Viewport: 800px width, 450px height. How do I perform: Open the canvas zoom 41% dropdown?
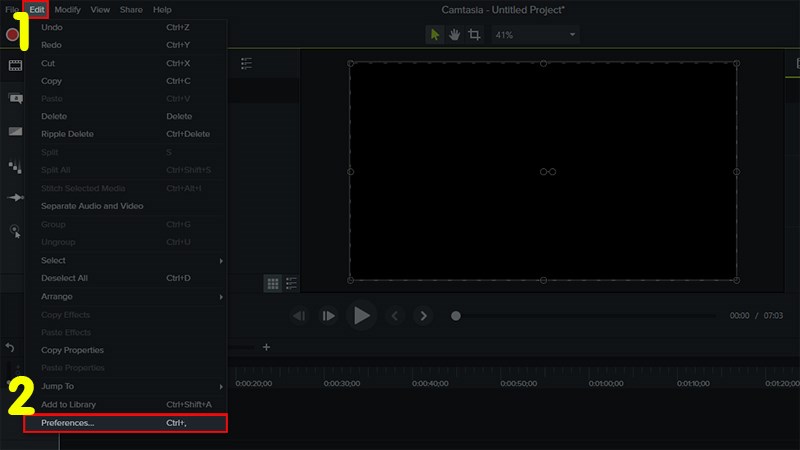tap(534, 35)
